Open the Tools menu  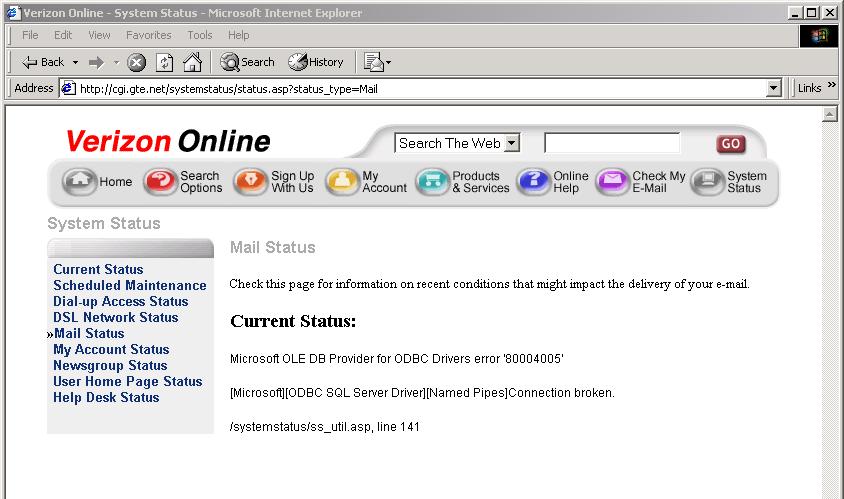point(200,36)
